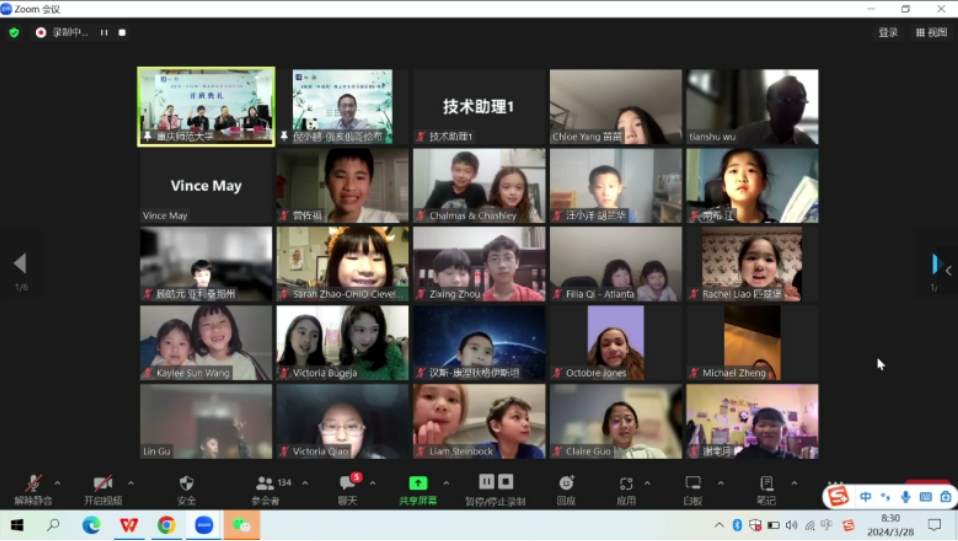The image size is (958, 541).
Task: Select Sarah Zhao's video thumbnail
Action: [x=343, y=263]
